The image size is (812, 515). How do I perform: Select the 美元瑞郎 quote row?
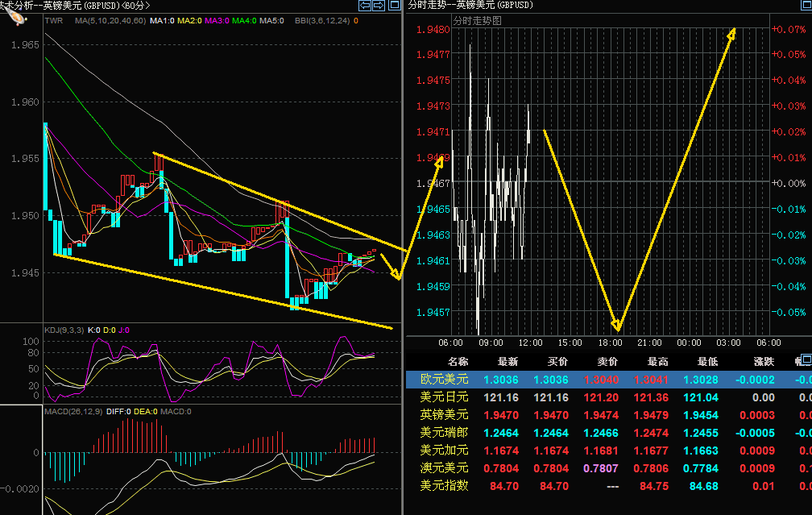click(x=444, y=433)
